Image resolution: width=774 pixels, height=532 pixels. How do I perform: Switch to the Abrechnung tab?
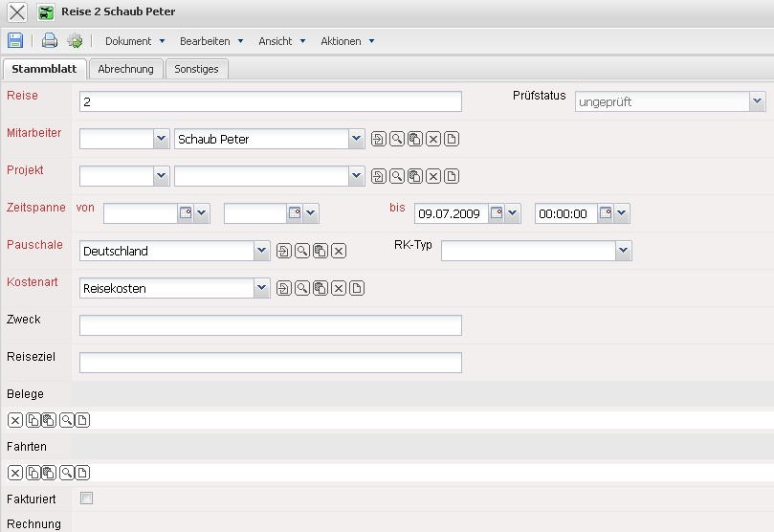125,69
